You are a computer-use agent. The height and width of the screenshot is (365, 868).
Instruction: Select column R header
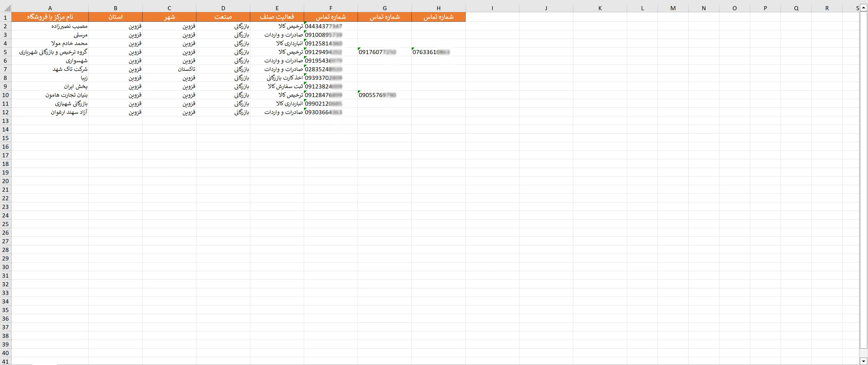pos(827,8)
